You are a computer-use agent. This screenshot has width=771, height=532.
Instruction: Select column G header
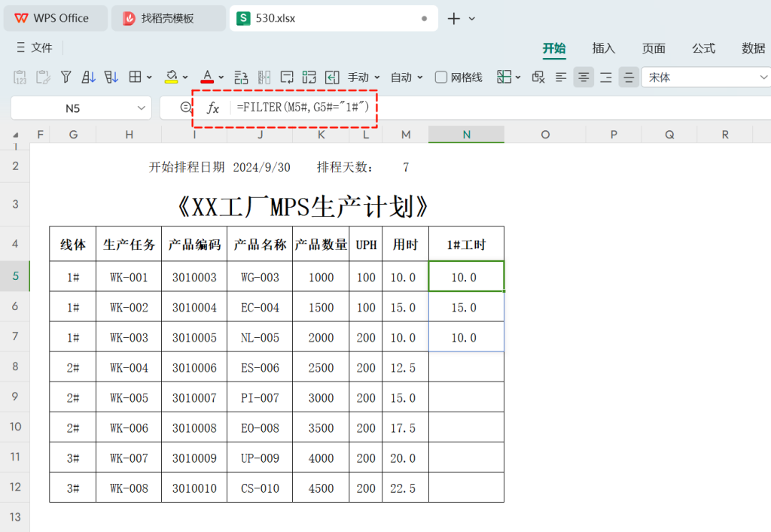coord(73,135)
